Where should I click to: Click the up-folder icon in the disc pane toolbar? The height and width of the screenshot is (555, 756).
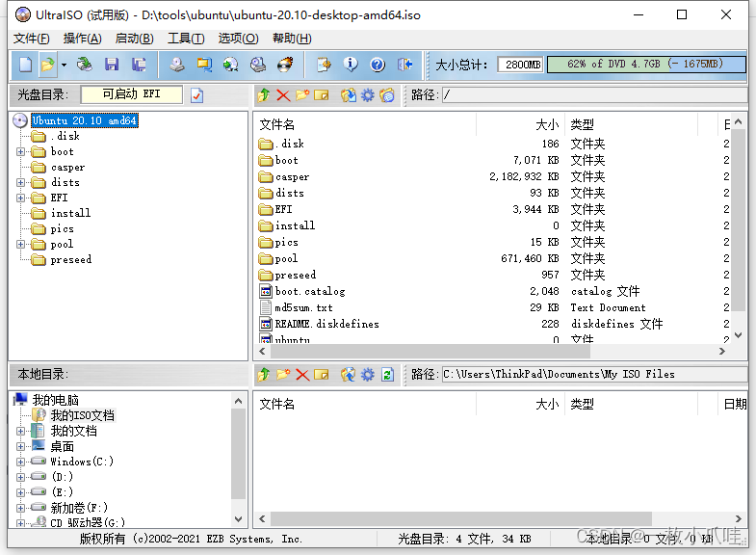coord(264,95)
